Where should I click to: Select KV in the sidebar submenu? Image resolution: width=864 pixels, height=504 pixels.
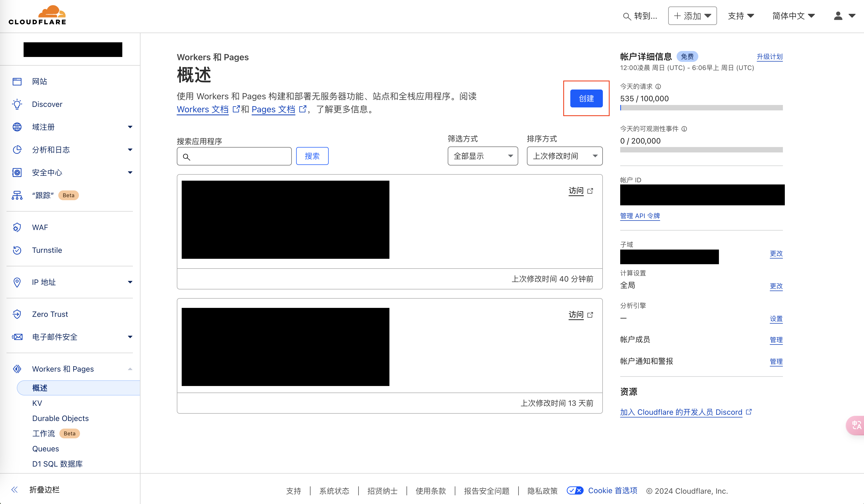pos(37,403)
